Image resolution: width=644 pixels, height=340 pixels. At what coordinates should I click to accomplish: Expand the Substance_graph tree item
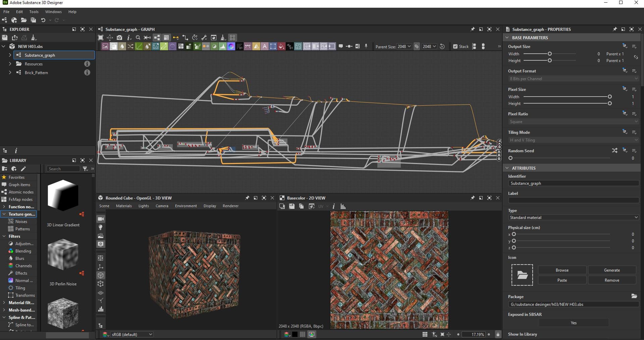pyautogui.click(x=10, y=55)
